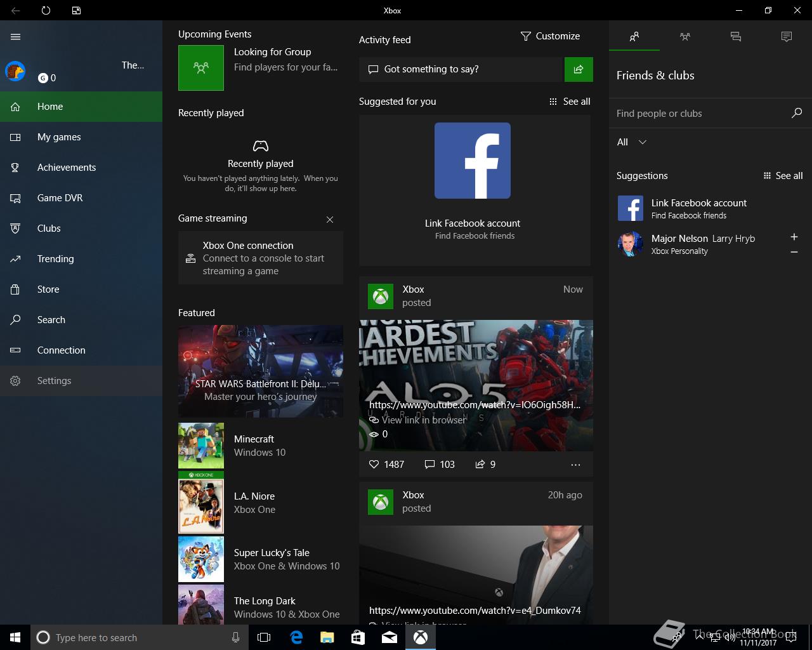812x650 pixels.
Task: Click the search magnifier in Friends panel
Action: point(797,113)
